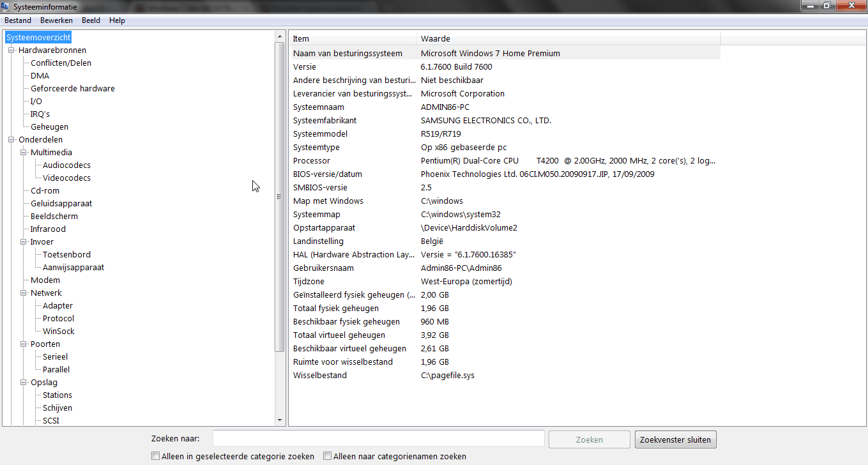Click the tree scrollbar down arrow
The height and width of the screenshot is (465, 868).
coord(279,420)
